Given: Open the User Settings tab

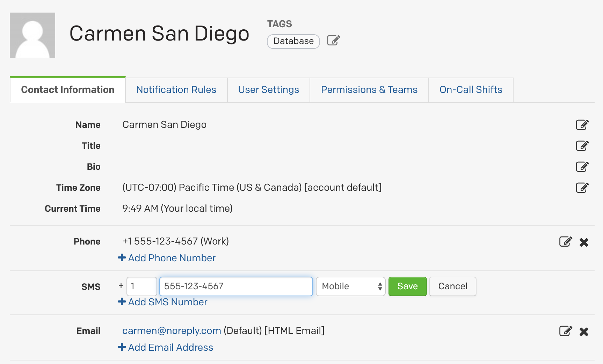Looking at the screenshot, I should [268, 90].
